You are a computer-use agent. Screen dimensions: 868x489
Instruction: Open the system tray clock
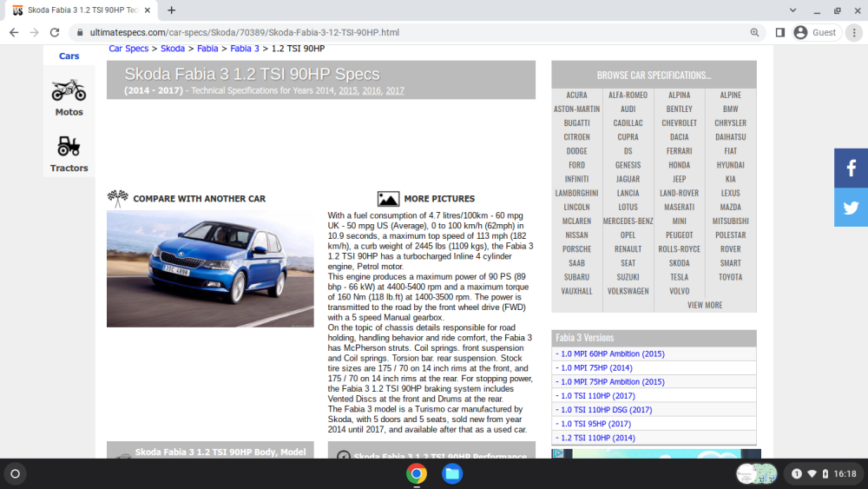tap(845, 473)
